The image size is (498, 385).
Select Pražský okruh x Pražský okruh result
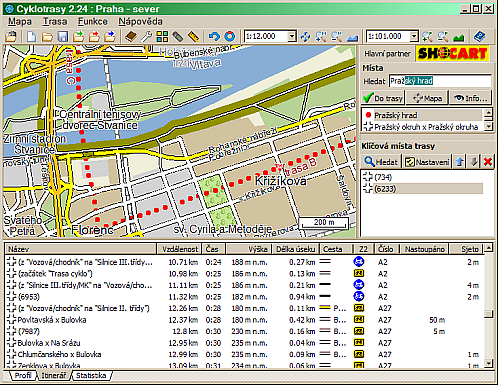(x=423, y=127)
